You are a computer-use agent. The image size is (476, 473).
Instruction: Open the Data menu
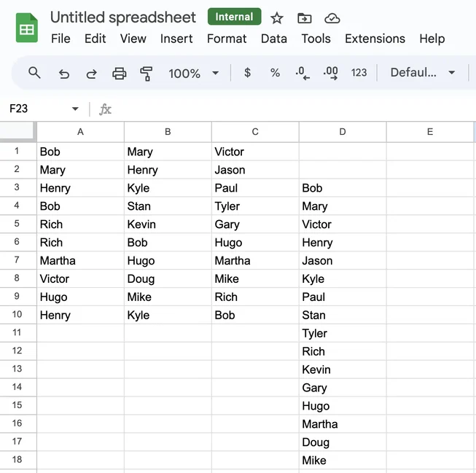274,39
